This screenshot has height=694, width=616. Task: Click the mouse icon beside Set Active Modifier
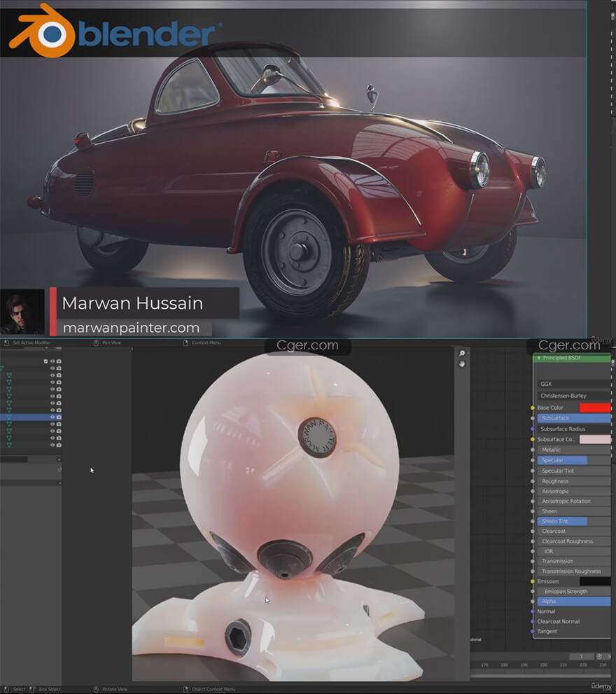[x=6, y=342]
